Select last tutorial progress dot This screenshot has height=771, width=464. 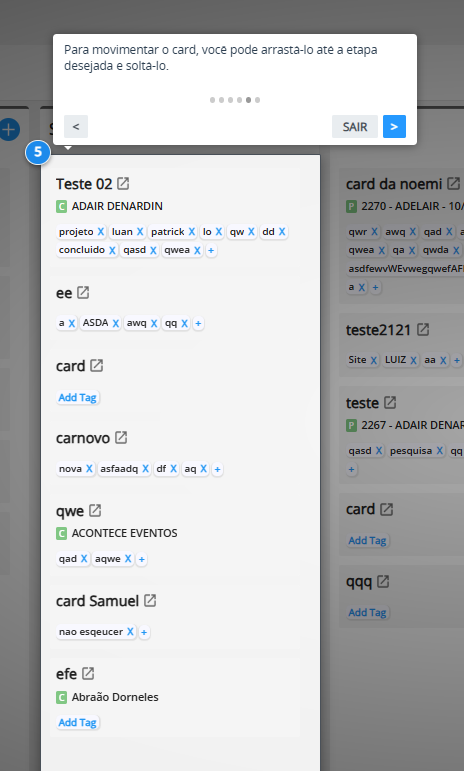coord(258,100)
